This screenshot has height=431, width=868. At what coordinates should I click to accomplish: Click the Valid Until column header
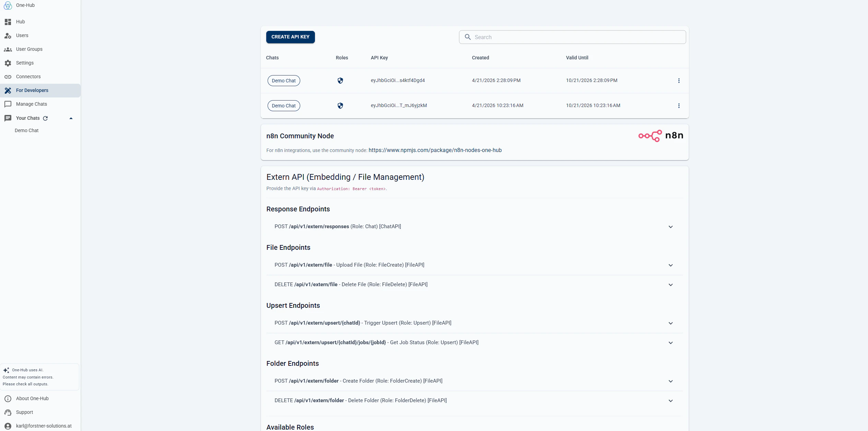coord(577,58)
